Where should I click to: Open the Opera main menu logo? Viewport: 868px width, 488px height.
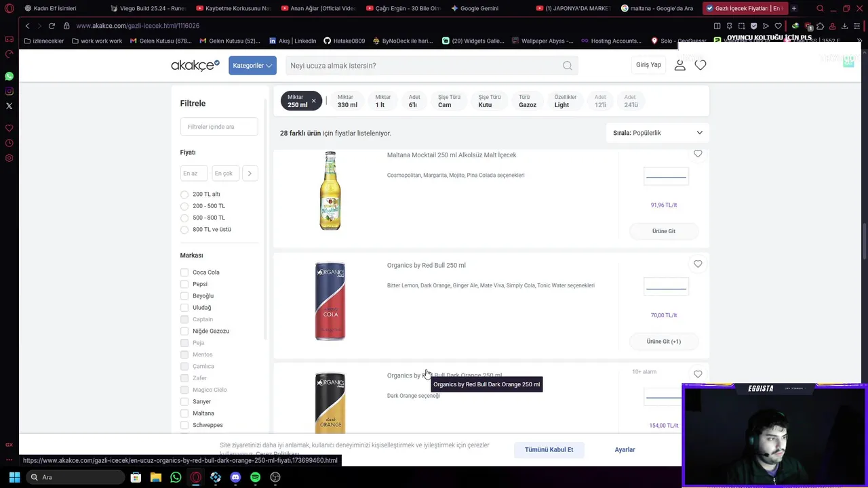tap(9, 8)
